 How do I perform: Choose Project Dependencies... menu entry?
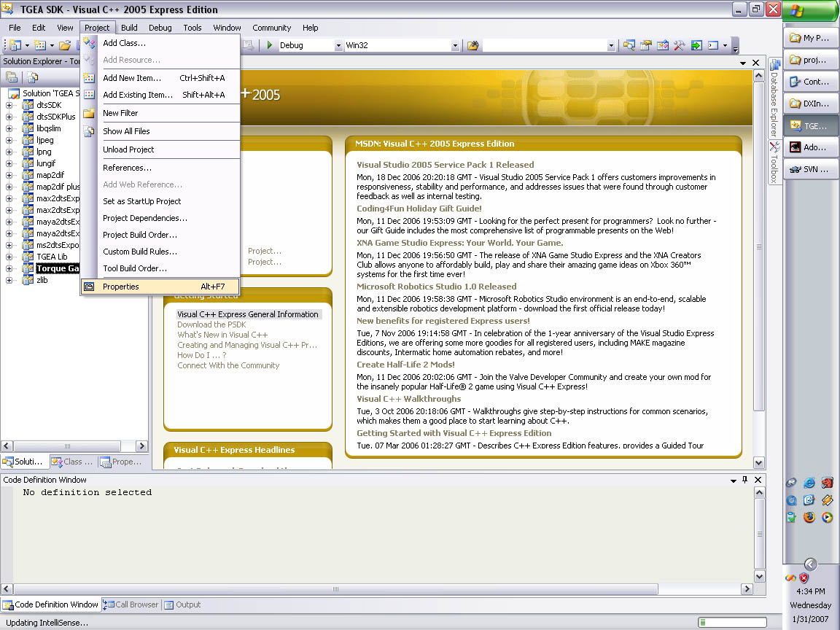point(160,218)
